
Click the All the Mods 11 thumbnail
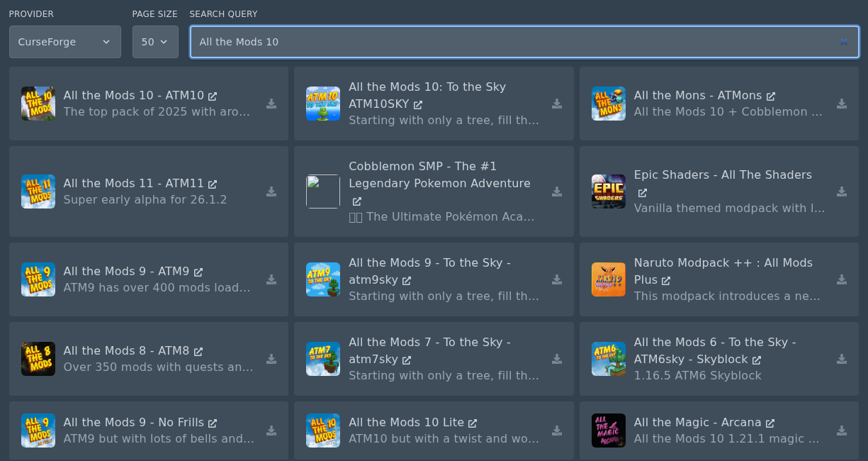38,191
